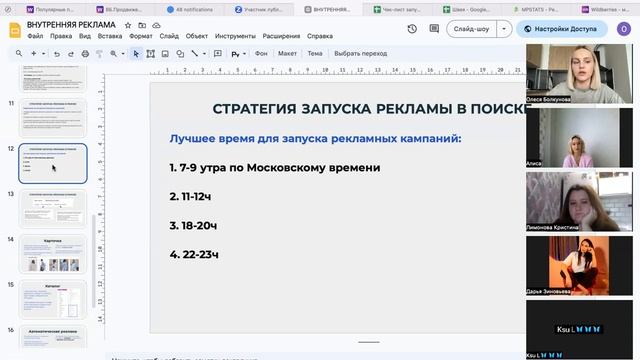
Task: Click the 11-12ч list item
Action: 190,197
